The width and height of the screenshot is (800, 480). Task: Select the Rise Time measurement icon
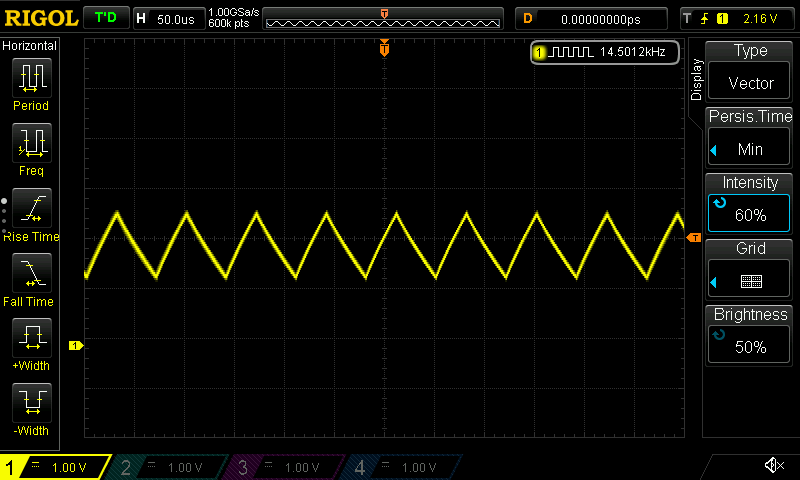point(32,208)
